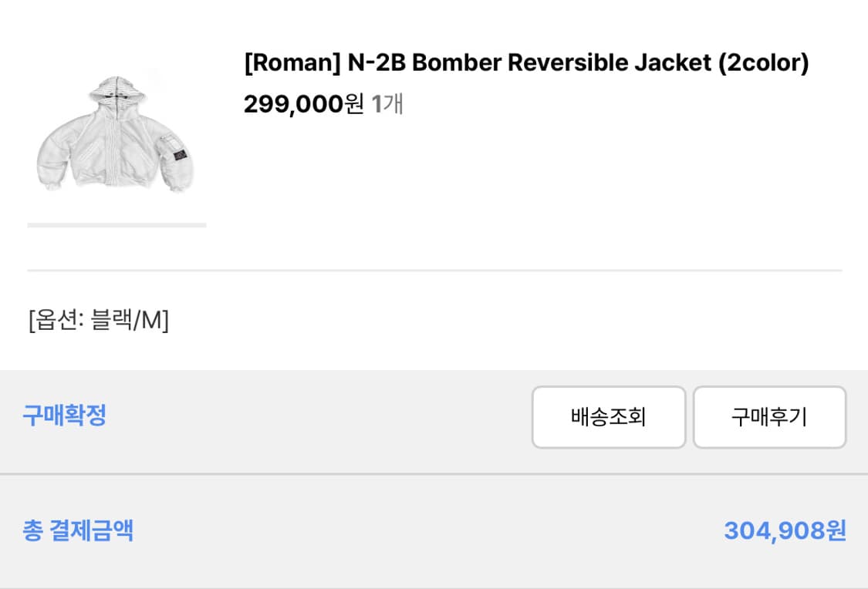Click the gray bar under the thumbnail
Viewport: 868px width, 589px height.
(x=117, y=225)
